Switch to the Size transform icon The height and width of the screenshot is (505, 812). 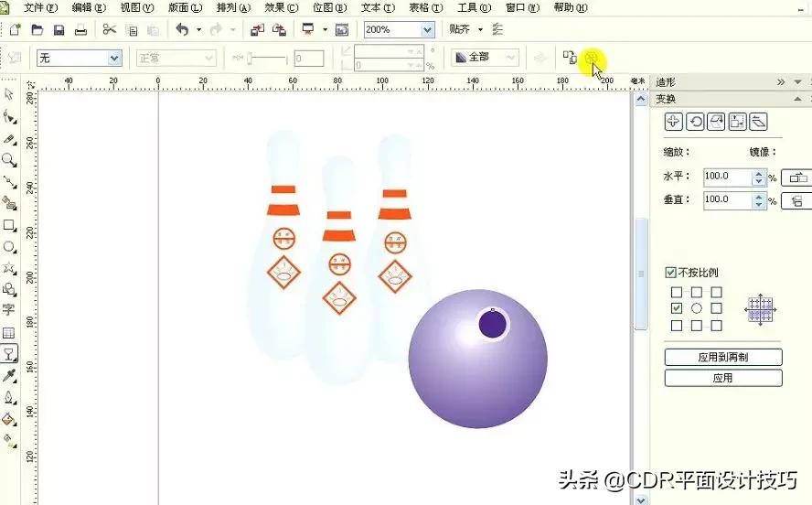(x=737, y=122)
